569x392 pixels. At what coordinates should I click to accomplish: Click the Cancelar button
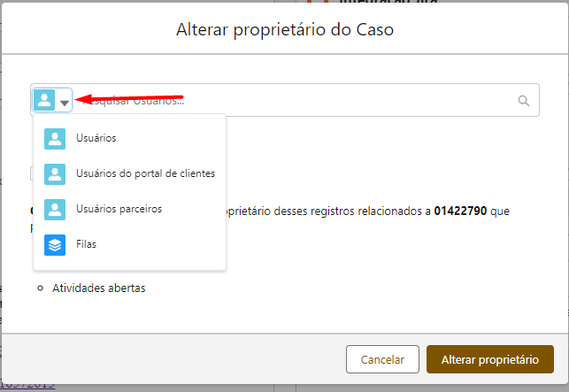[x=382, y=359]
